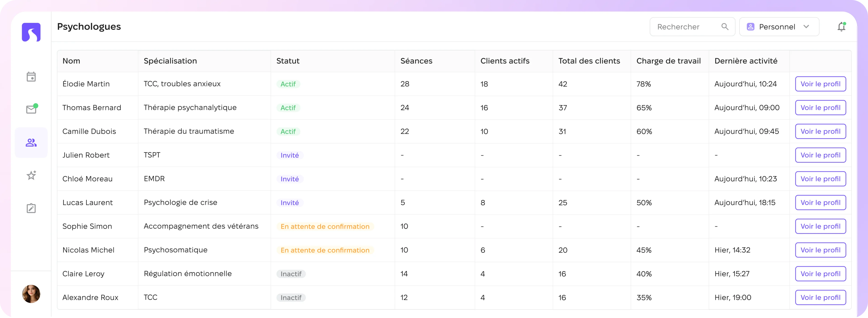Click into the Rechercher search field
868x318 pixels.
pos(692,27)
